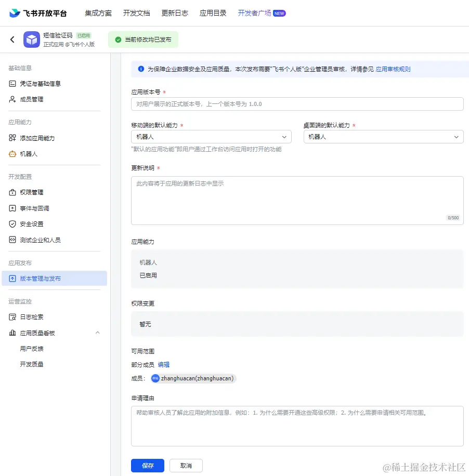
Task: Click the NEW badge beside 开发者广场
Action: [279, 14]
